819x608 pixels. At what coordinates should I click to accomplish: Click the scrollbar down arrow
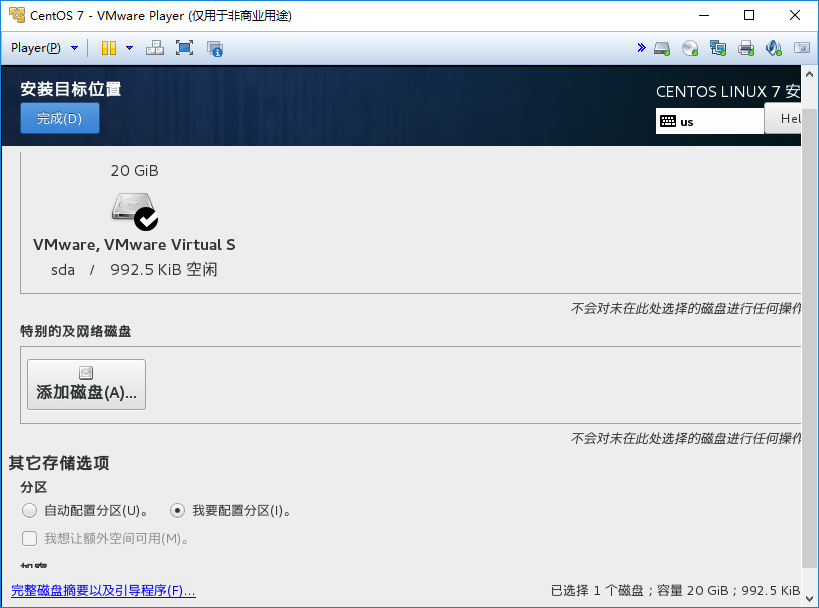coord(810,599)
